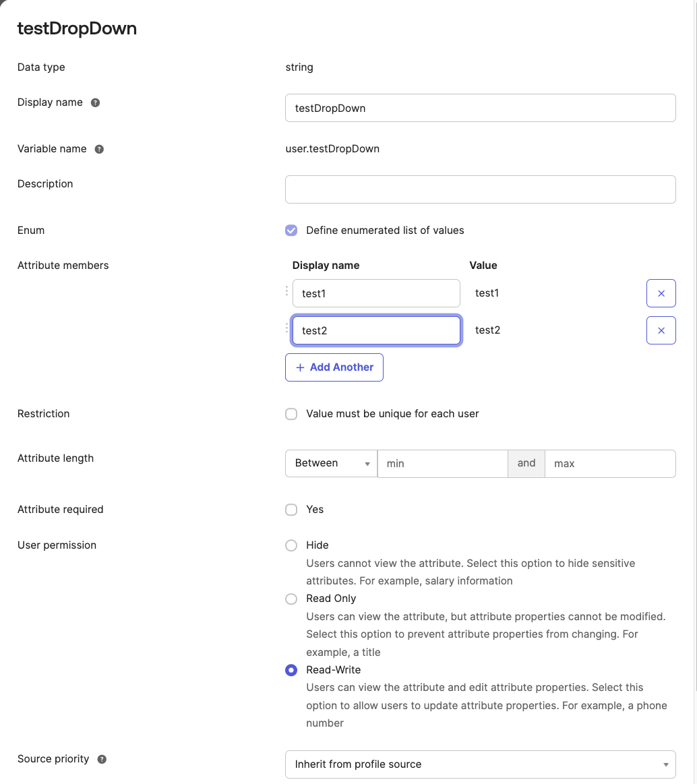Viewport: 697px width, 784px height.
Task: Remove the test2 attribute member
Action: [x=661, y=330]
